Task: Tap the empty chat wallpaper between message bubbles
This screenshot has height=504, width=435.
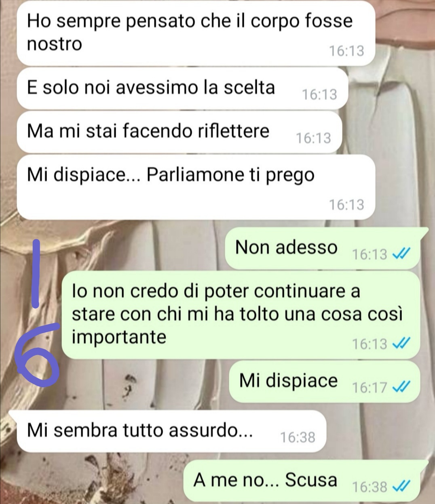Action: 121,246
